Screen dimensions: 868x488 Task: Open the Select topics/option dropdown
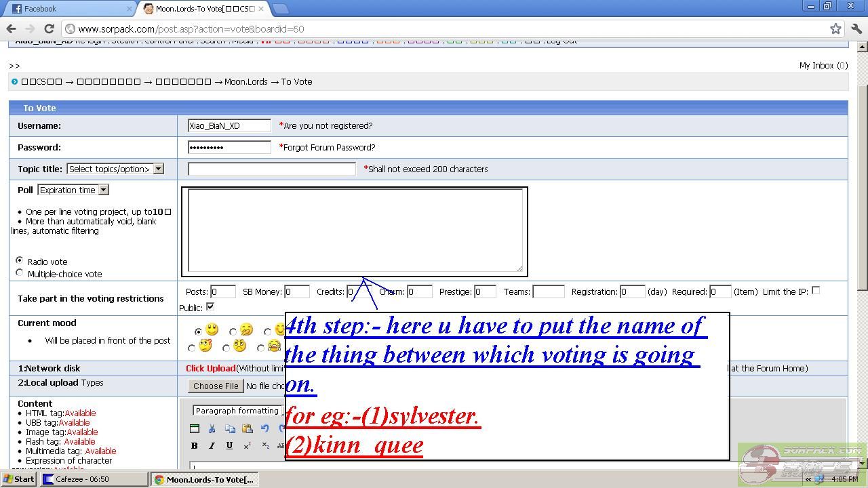(x=115, y=169)
